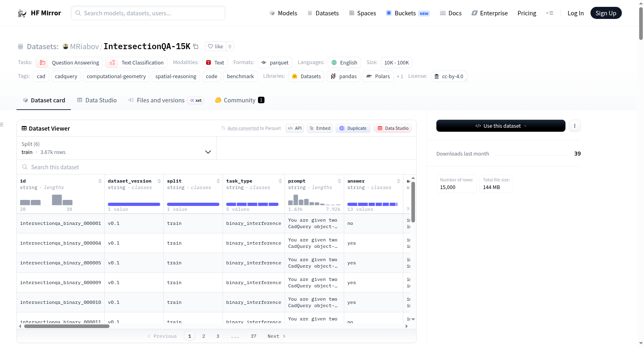Click Next page
644x347 pixels.
coord(277,336)
